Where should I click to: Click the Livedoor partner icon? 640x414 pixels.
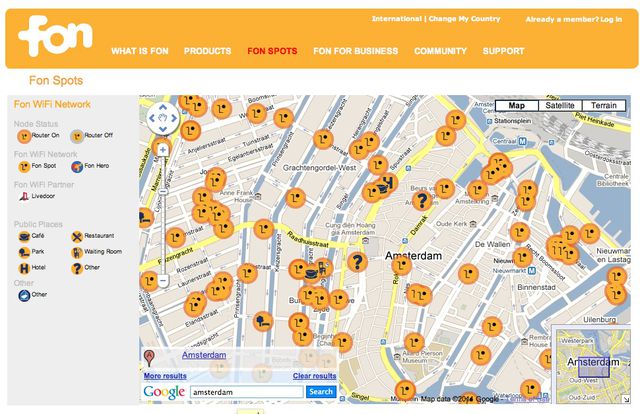tap(24, 196)
